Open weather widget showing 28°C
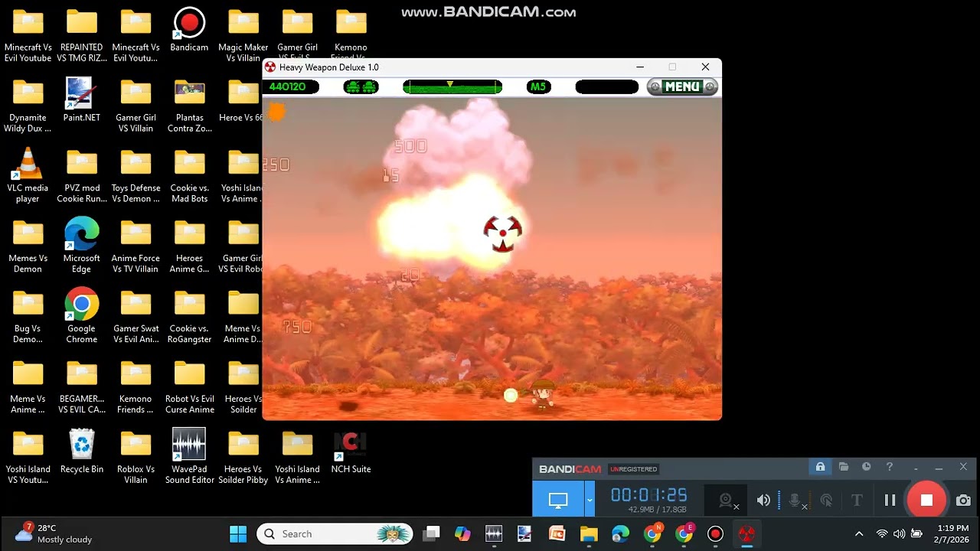Screen dimensions: 980x551 pos(54,533)
